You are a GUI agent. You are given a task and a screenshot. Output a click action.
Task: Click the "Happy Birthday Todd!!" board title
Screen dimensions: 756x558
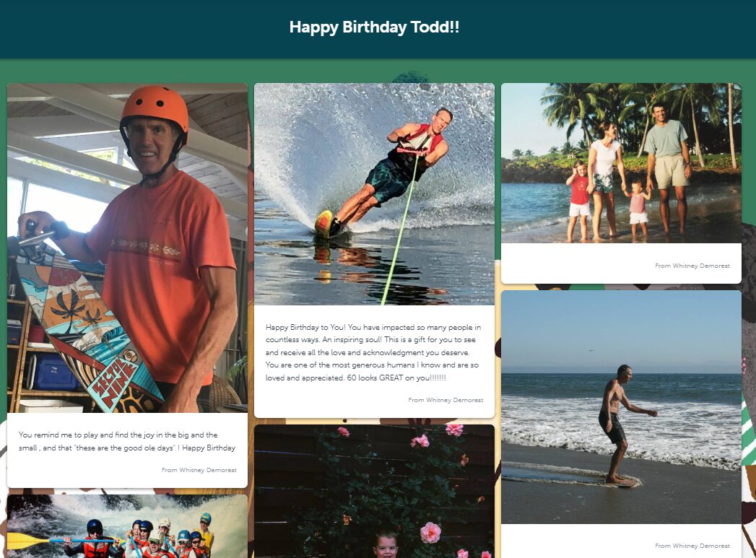(x=374, y=27)
